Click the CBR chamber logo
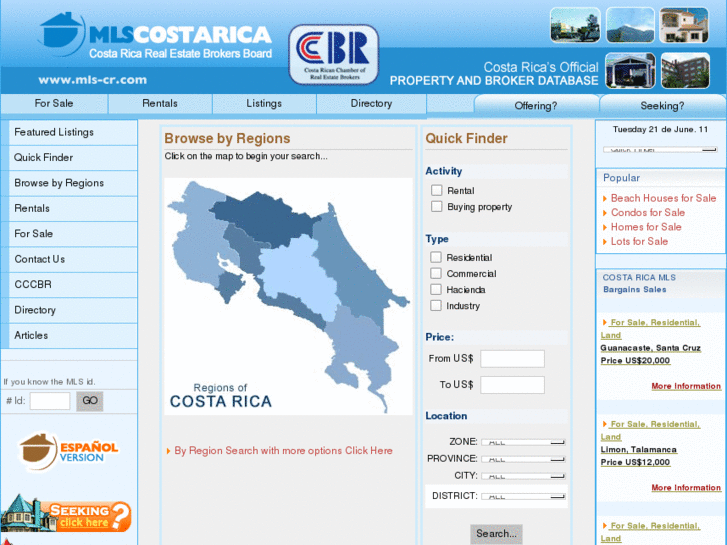This screenshot has width=727, height=545. coord(334,54)
